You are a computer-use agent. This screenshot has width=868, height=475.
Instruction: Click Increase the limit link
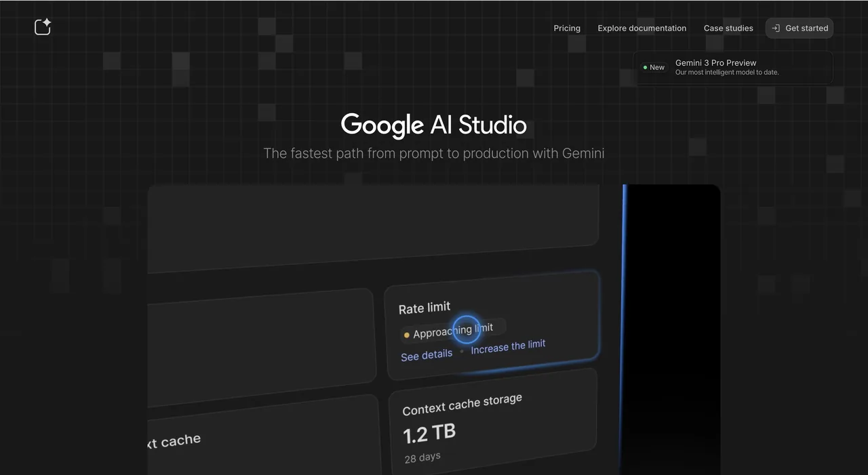click(509, 346)
